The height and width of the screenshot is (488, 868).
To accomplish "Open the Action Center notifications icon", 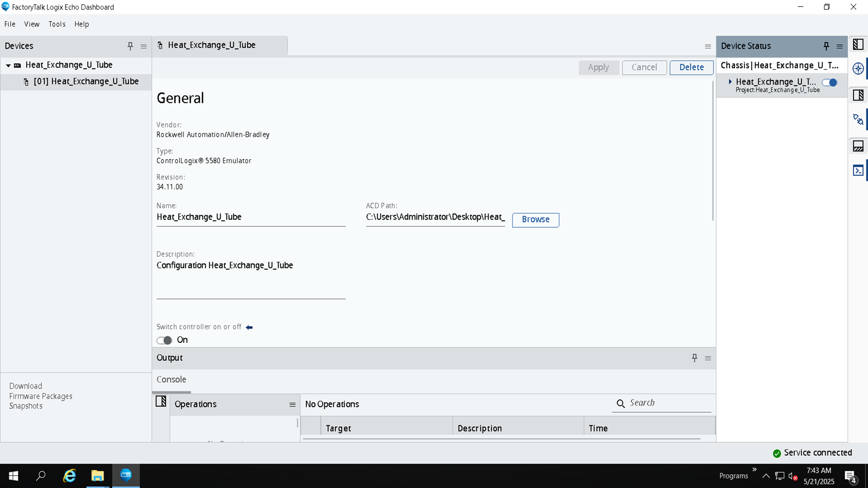I will point(850,476).
